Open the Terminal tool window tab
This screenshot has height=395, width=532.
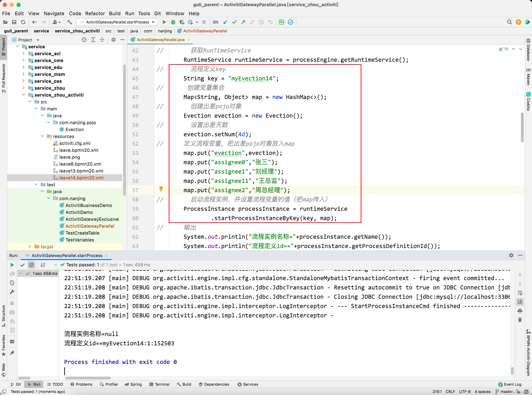click(160, 384)
